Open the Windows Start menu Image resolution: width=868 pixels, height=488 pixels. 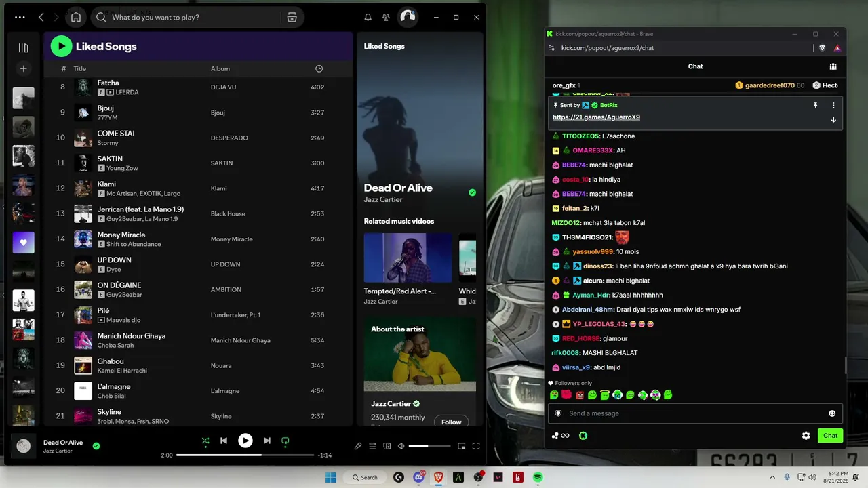331,477
